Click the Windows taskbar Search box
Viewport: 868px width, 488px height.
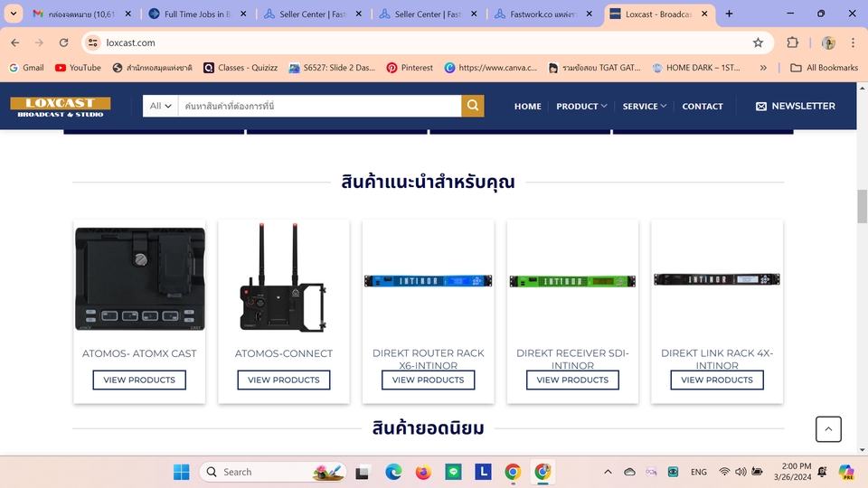273,472
